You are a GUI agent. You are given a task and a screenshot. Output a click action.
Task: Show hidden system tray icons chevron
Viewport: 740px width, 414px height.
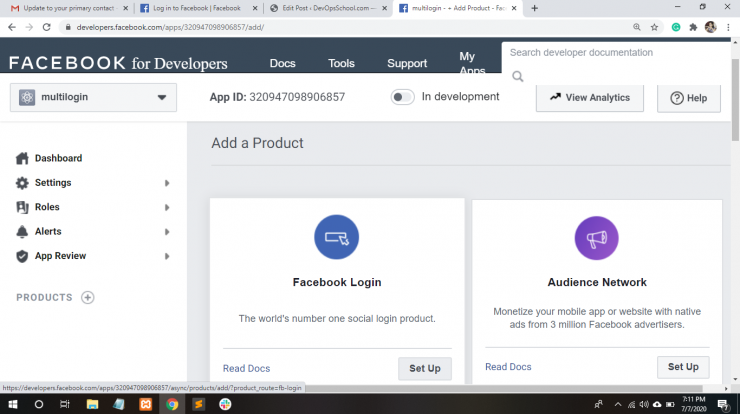pos(618,404)
